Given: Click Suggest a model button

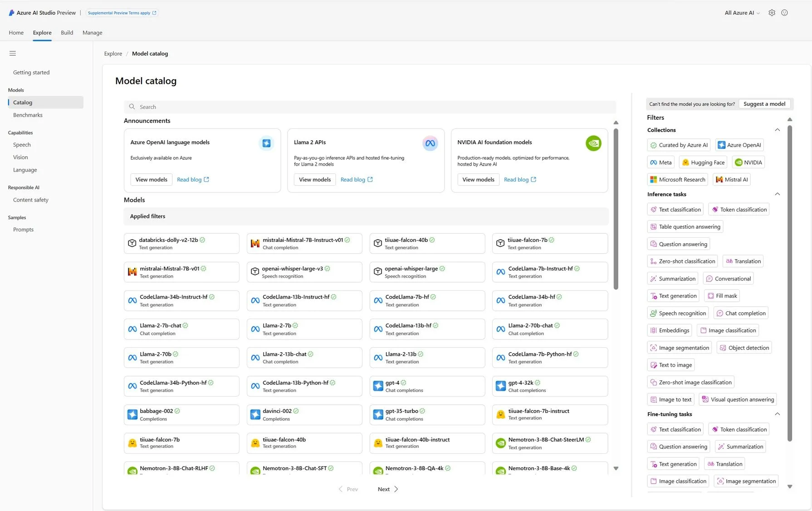Looking at the screenshot, I should [764, 104].
